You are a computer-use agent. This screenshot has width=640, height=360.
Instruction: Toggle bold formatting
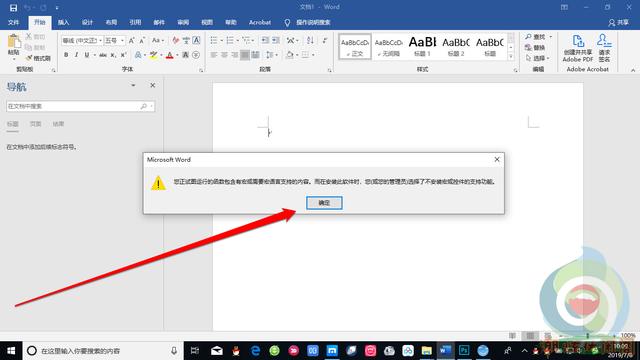tap(66, 55)
